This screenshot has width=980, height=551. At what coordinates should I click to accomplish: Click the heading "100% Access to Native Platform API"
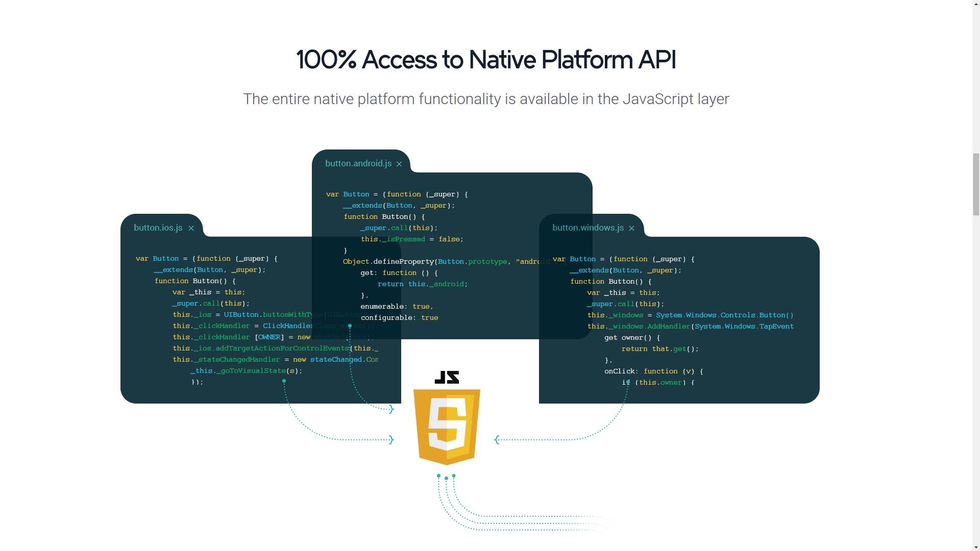(x=486, y=60)
